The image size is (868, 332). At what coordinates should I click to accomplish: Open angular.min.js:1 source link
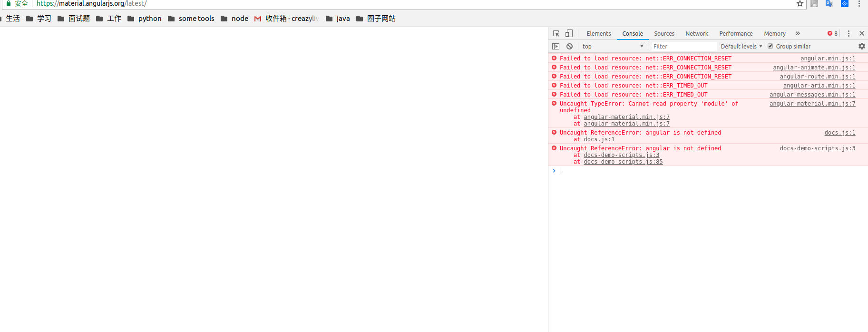point(828,58)
